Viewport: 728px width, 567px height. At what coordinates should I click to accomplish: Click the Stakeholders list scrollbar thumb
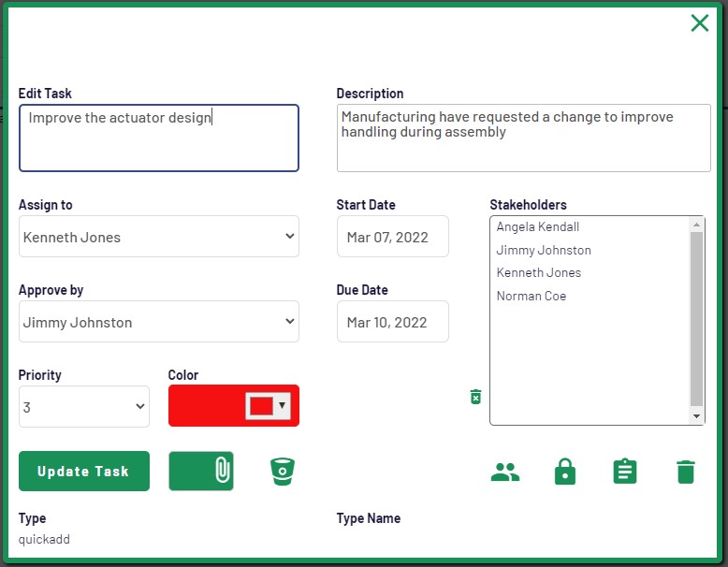point(696,319)
